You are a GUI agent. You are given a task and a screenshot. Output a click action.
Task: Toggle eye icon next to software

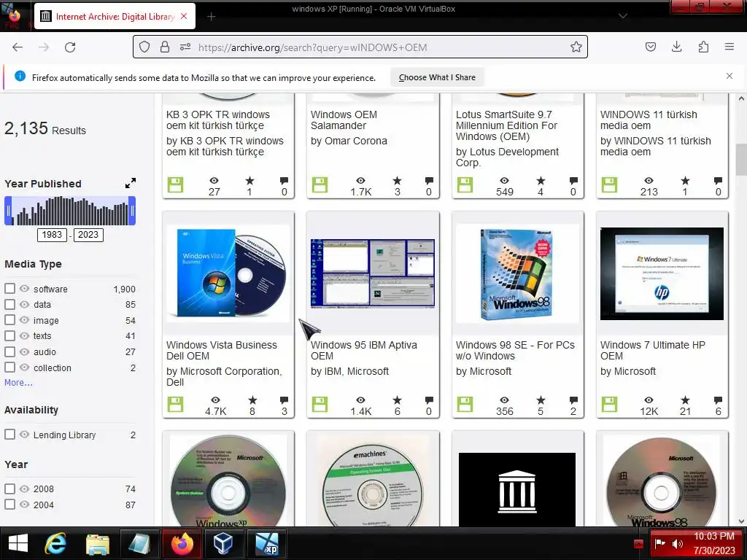click(x=24, y=289)
